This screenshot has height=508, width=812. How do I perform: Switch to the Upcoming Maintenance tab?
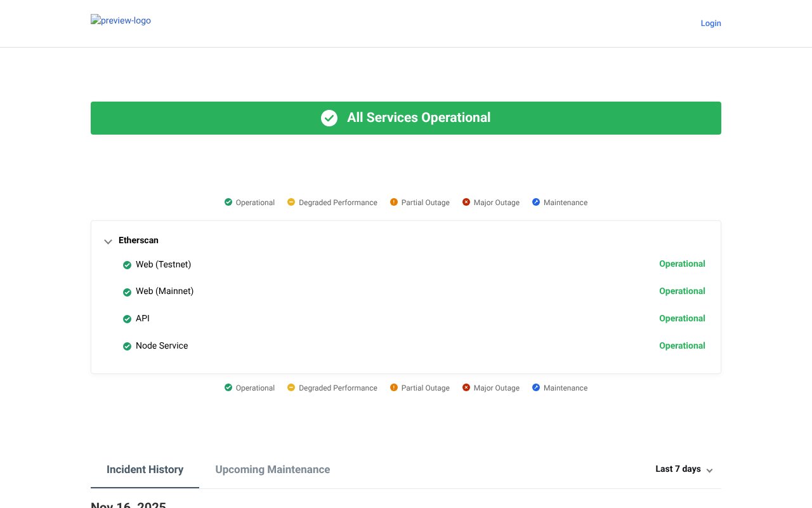(273, 469)
